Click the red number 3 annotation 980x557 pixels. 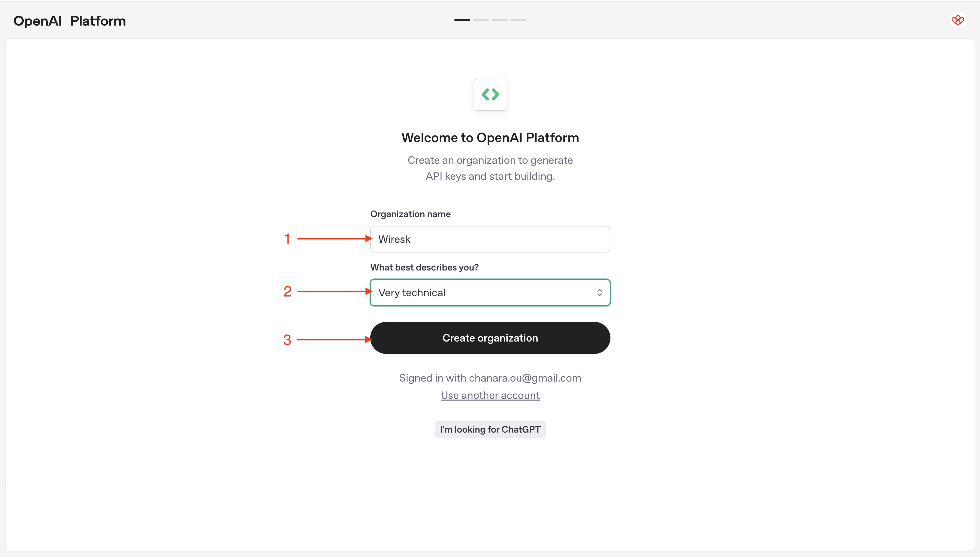click(x=287, y=340)
